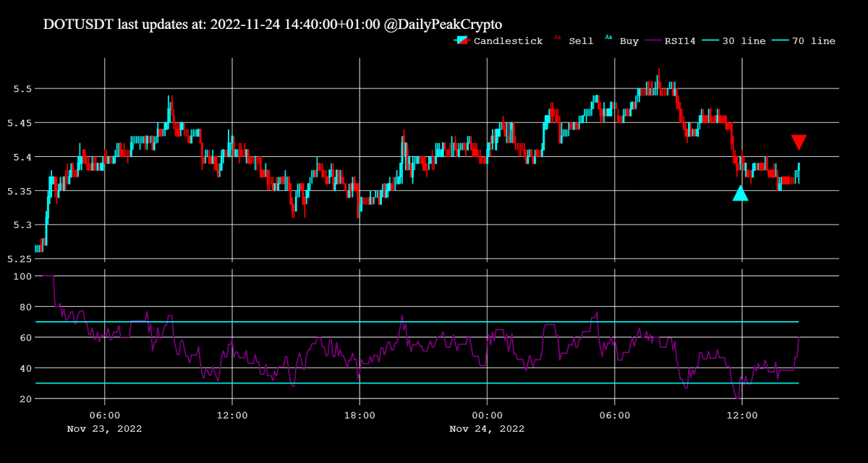Toggle the Candlestick legend entry

pyautogui.click(x=498, y=41)
